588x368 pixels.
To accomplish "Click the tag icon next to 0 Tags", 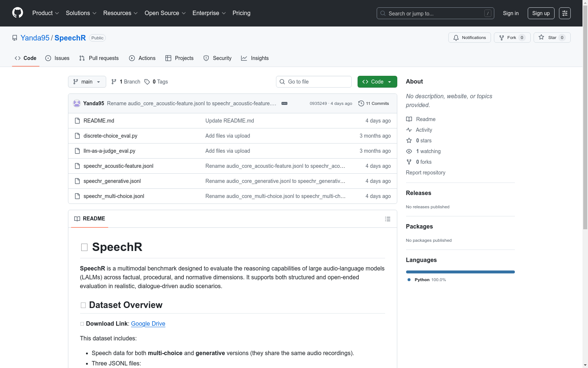I will point(147,82).
